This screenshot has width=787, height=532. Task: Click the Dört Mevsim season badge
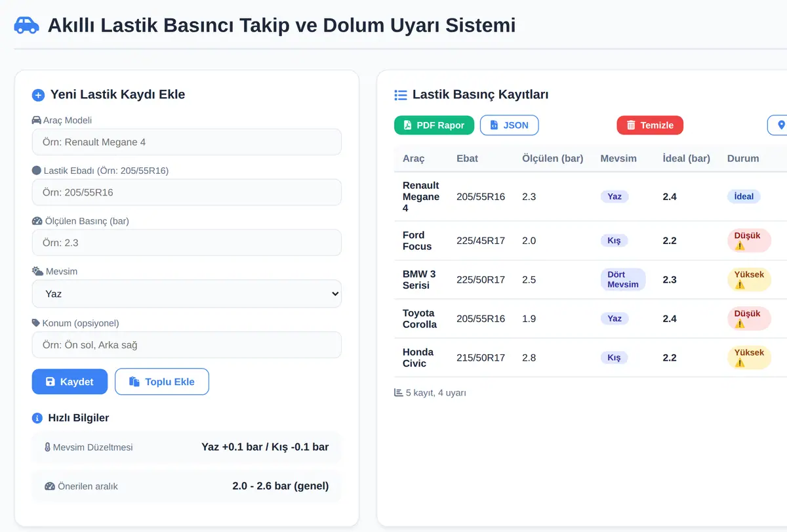(623, 279)
